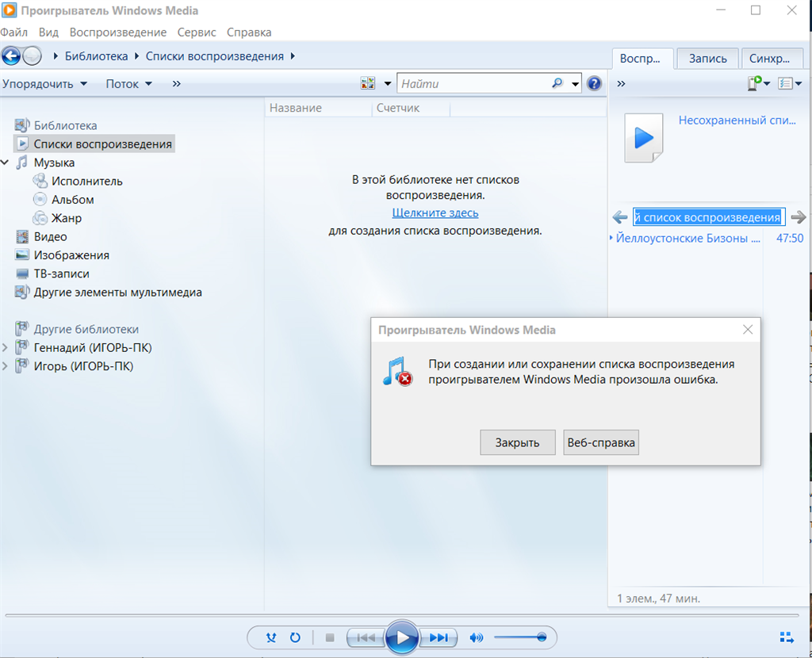Click Веб-справка in the error dialog
812x658 pixels.
pyautogui.click(x=601, y=442)
